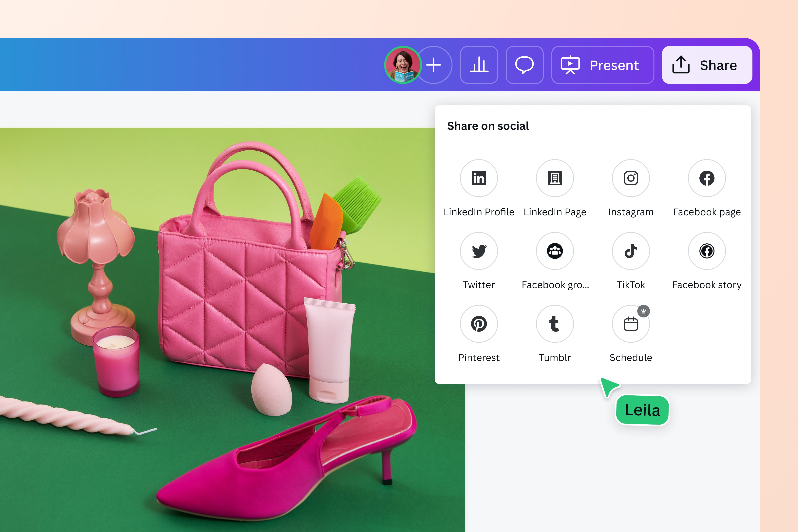The width and height of the screenshot is (798, 532).
Task: Open the comments speech bubble
Action: (524, 65)
